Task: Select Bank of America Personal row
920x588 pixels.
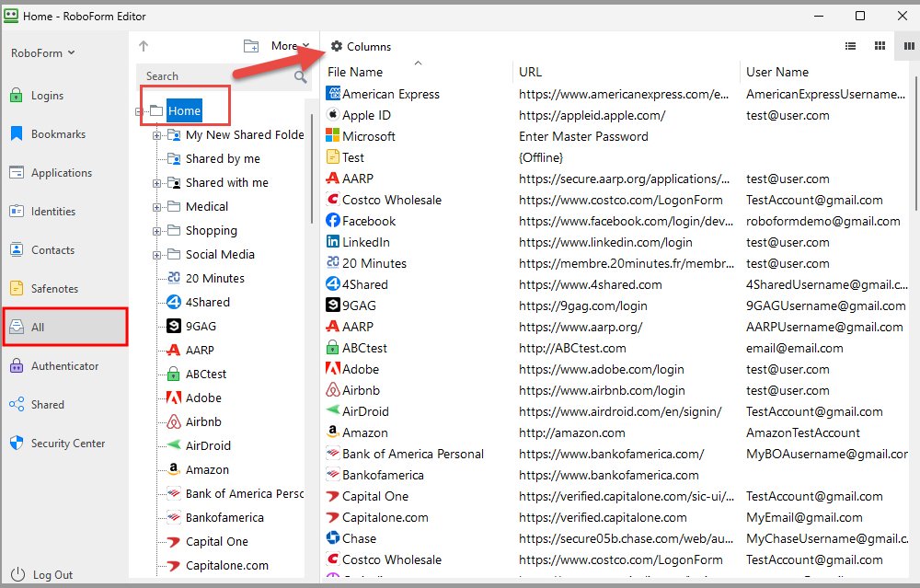Action: click(615, 454)
